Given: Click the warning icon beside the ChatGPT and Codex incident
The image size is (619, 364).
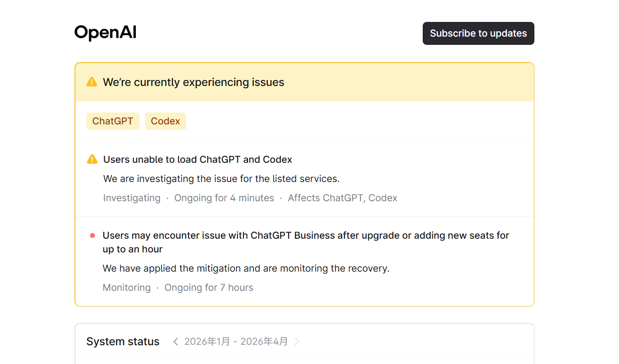Looking at the screenshot, I should pyautogui.click(x=92, y=159).
